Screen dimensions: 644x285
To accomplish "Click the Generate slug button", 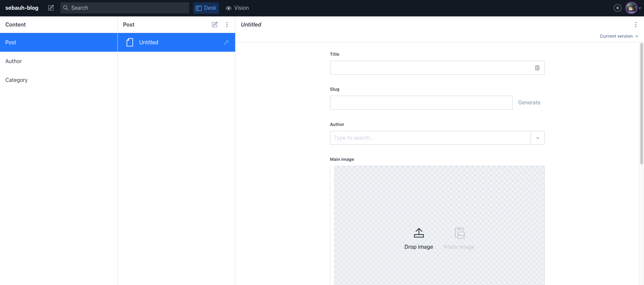I will coord(529,103).
